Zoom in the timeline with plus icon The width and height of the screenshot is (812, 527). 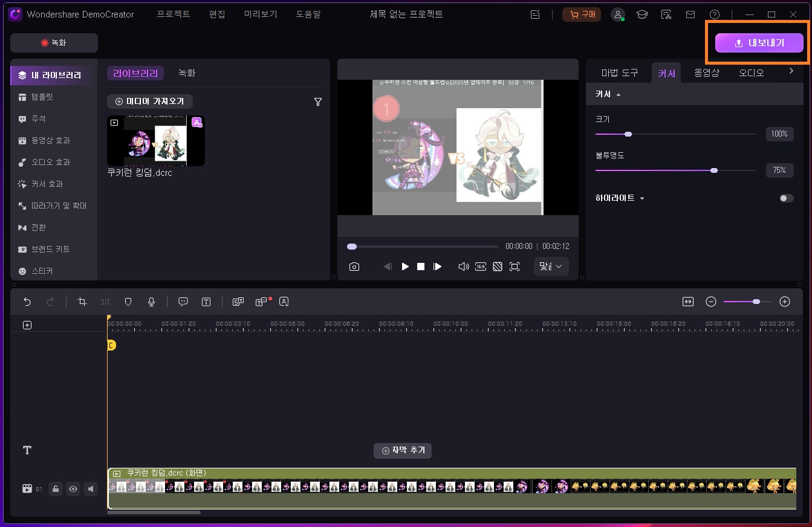click(785, 302)
